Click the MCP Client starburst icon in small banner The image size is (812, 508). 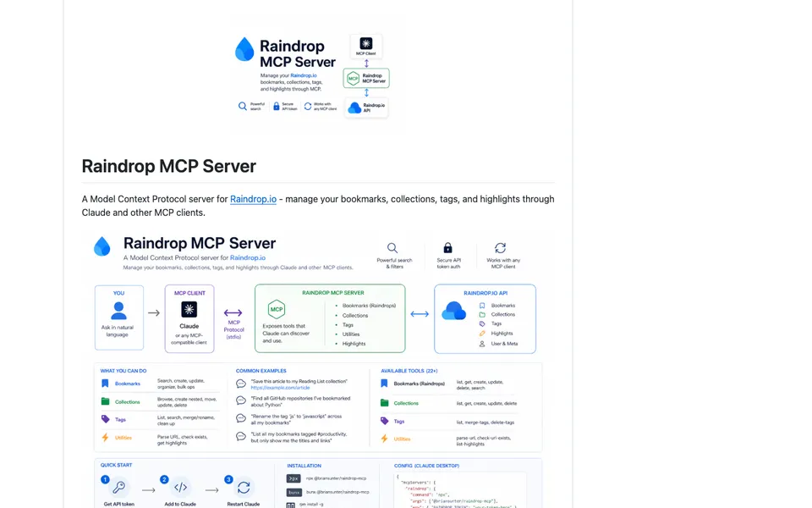[x=366, y=43]
